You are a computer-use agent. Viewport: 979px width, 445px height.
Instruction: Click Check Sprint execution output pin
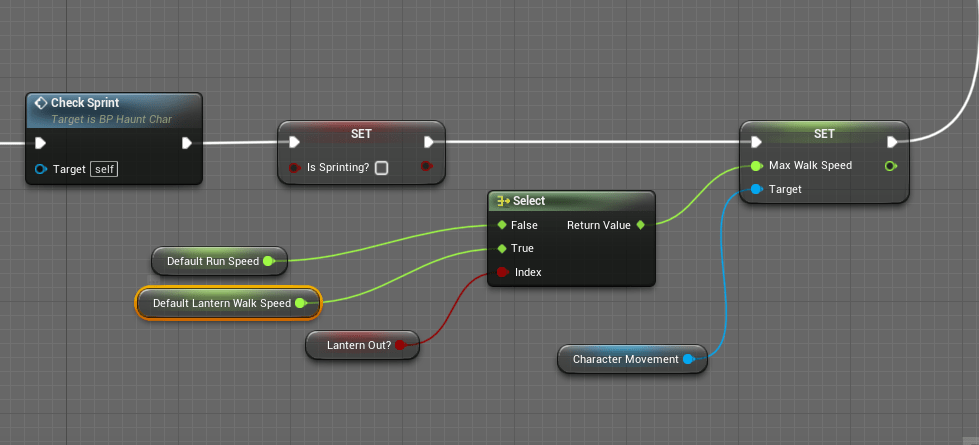click(x=187, y=143)
